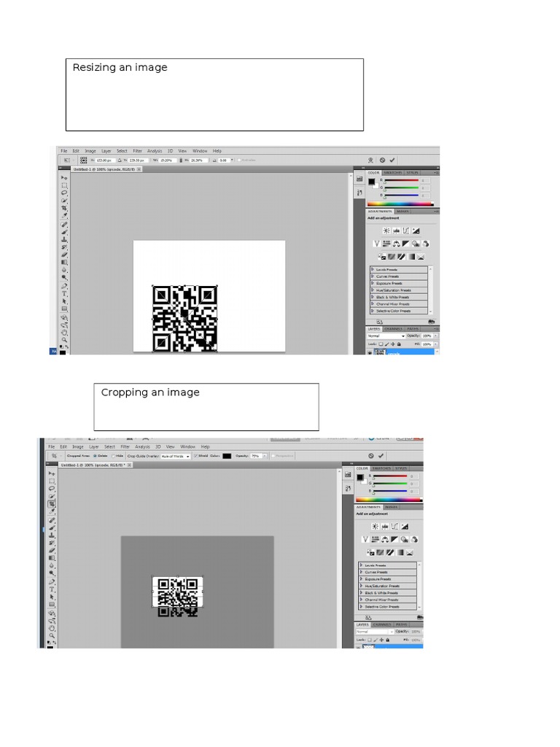Image resolution: width=560 pixels, height=747 pixels.
Task: Toggle maintain aspect ratio link in upper screenshot
Action: [181, 160]
